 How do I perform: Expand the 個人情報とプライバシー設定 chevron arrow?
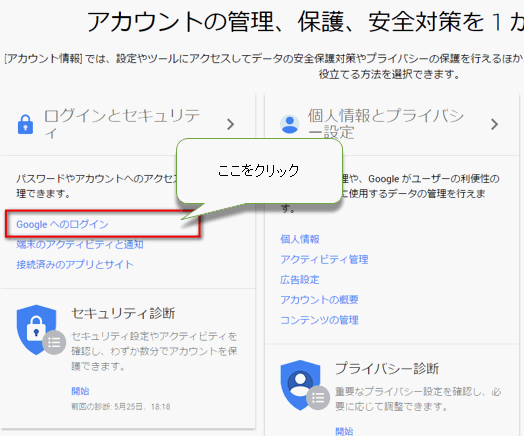494,124
